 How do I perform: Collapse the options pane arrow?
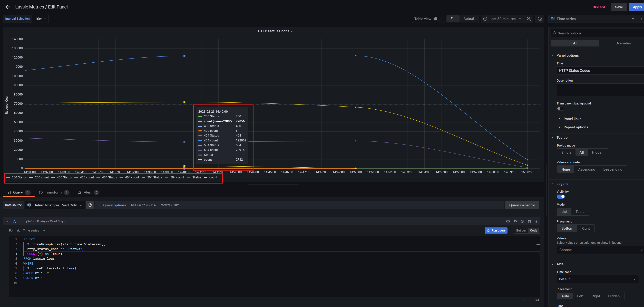tap(641, 19)
